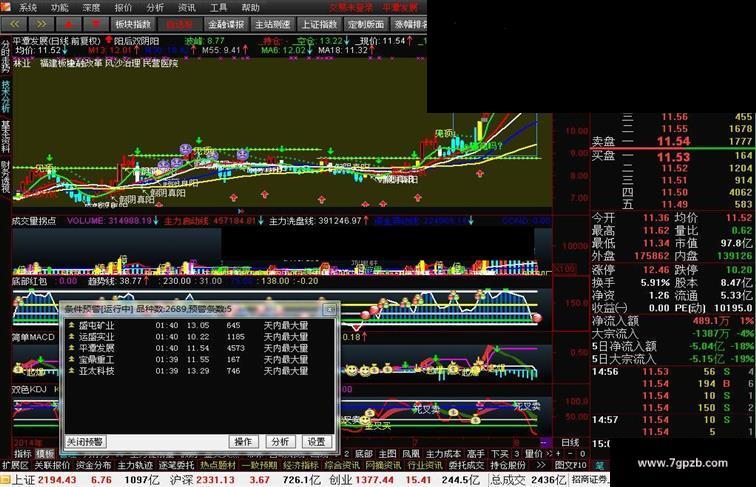
Task: Select the 量价 indicator tab
Action: [534, 454]
